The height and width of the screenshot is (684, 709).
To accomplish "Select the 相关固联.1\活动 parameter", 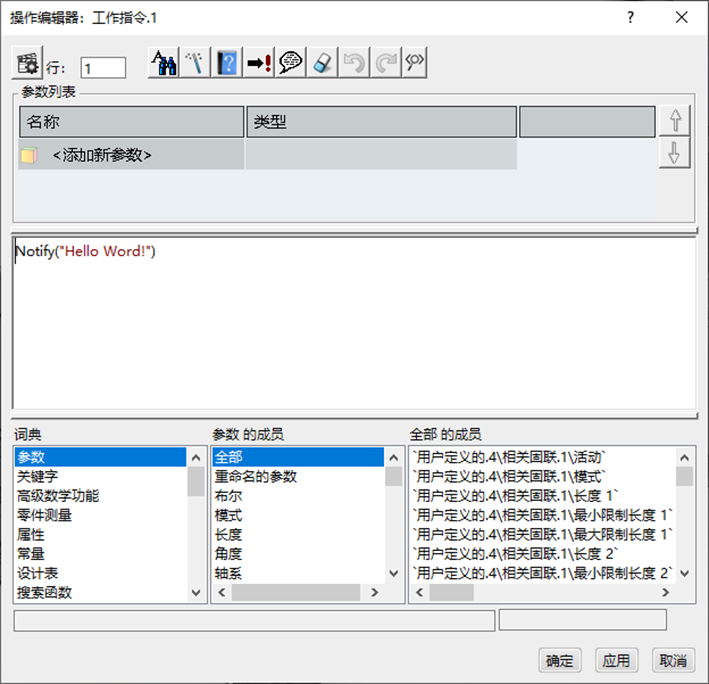I will [x=543, y=457].
